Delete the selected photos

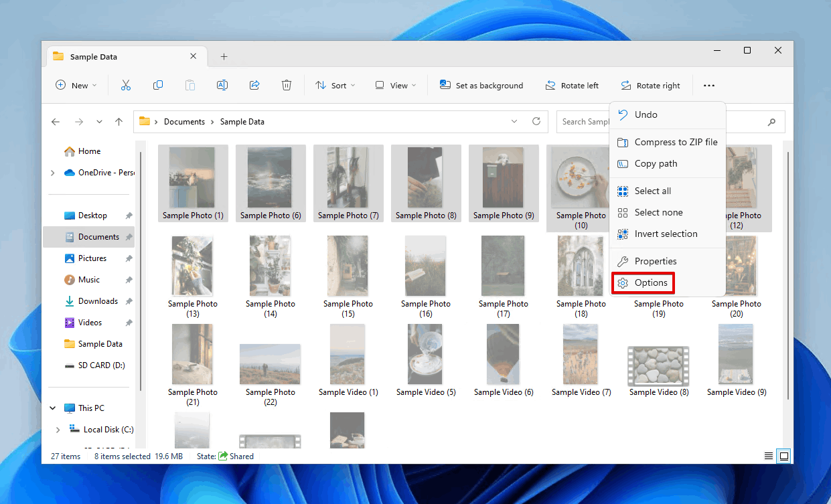point(287,85)
